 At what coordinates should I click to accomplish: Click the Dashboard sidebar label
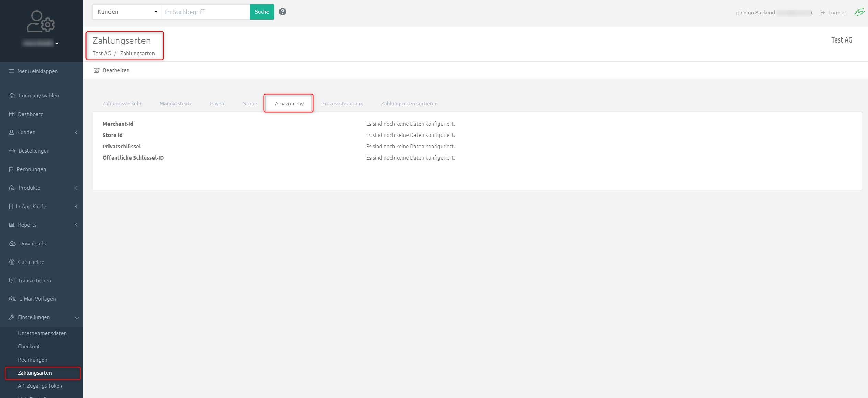31,114
